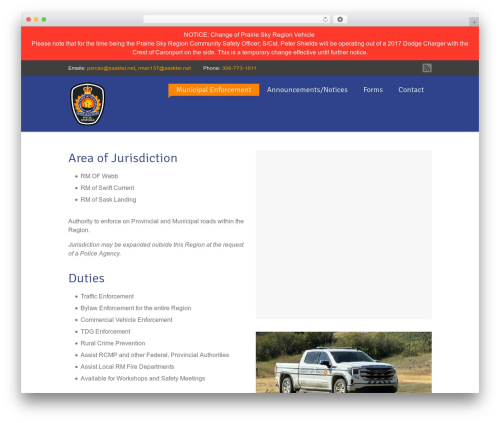The width and height of the screenshot is (500, 423).
Task: Click the yellow minimize window button
Action: [36, 19]
